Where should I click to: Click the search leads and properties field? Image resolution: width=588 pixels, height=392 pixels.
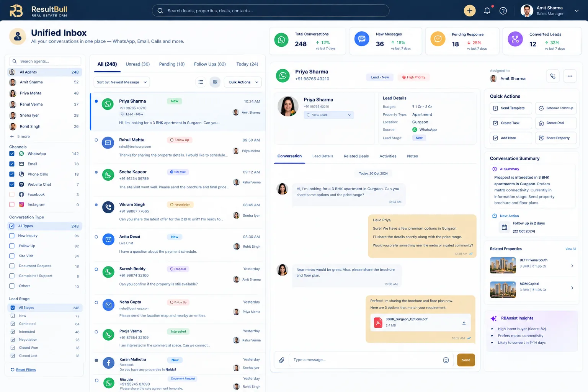pyautogui.click(x=271, y=11)
